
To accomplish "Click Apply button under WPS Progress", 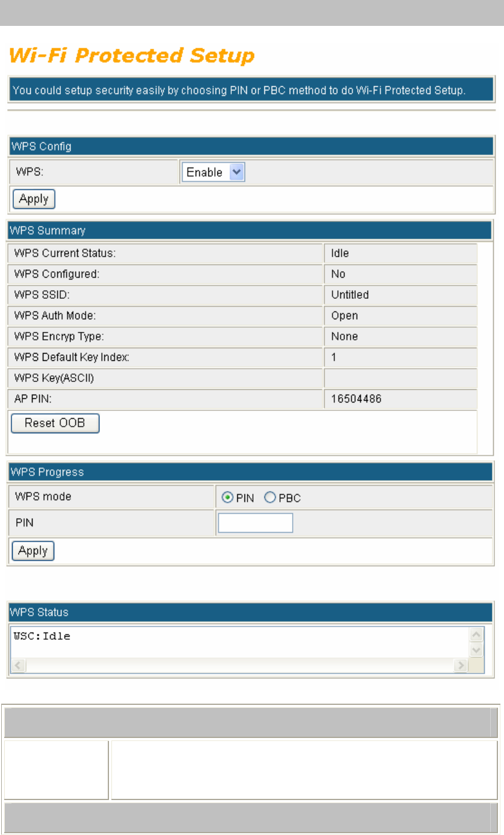I will coord(33,551).
